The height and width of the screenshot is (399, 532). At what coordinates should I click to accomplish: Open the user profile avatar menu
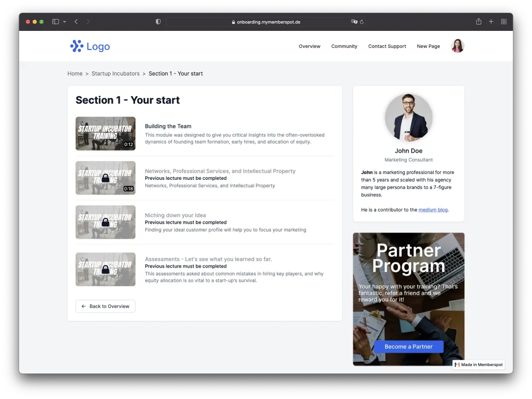click(x=458, y=46)
